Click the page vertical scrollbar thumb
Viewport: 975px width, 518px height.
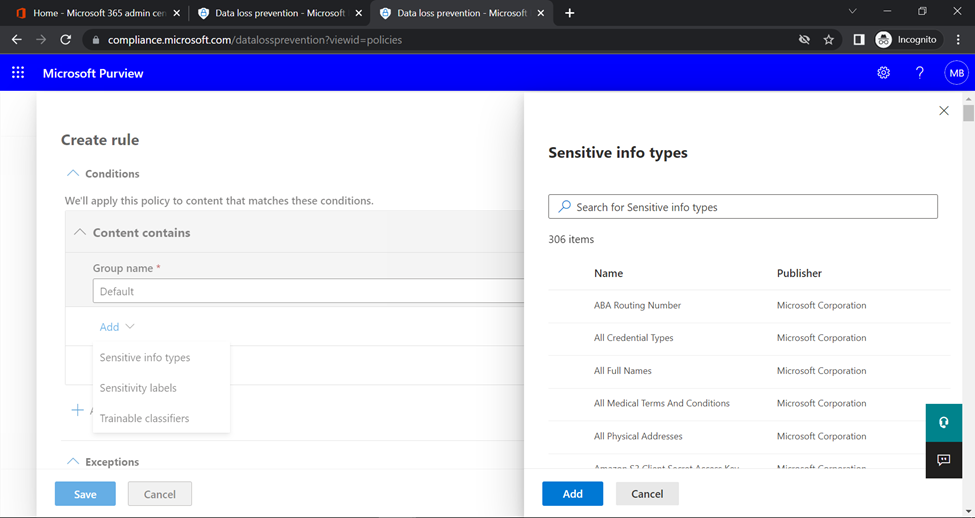pyautogui.click(x=968, y=113)
